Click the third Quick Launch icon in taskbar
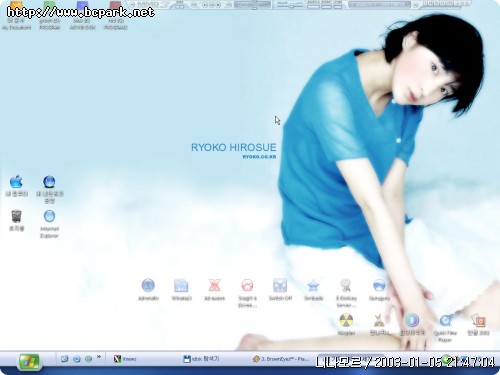Image resolution: width=500 pixels, height=375 pixels. (x=88, y=359)
